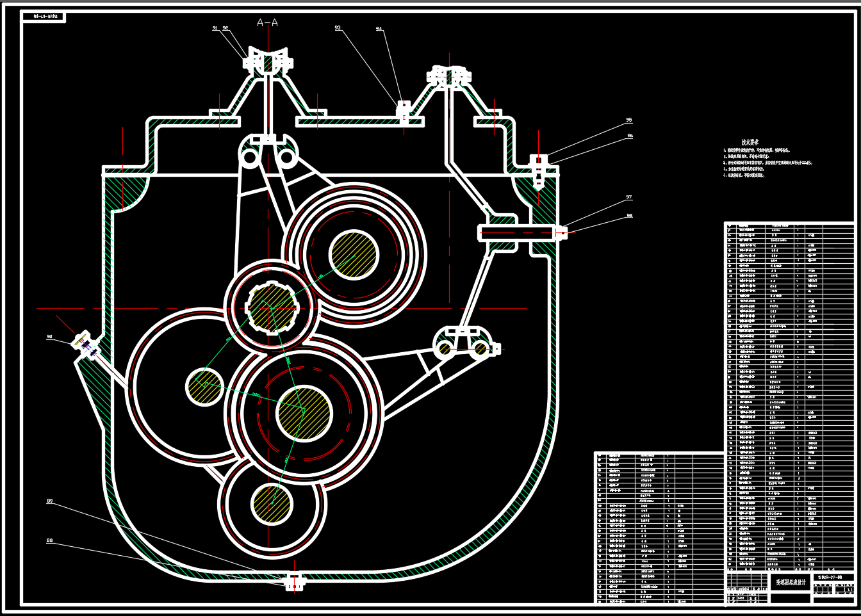The image size is (861, 616).
Task: Click the drawing number box in top-left corner
Action: [x=44, y=17]
